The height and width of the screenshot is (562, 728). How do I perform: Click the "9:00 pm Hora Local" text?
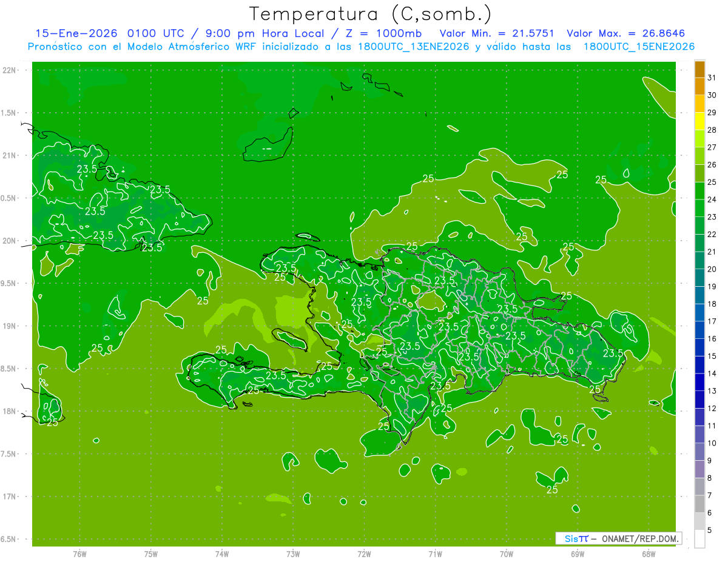pyautogui.click(x=259, y=33)
